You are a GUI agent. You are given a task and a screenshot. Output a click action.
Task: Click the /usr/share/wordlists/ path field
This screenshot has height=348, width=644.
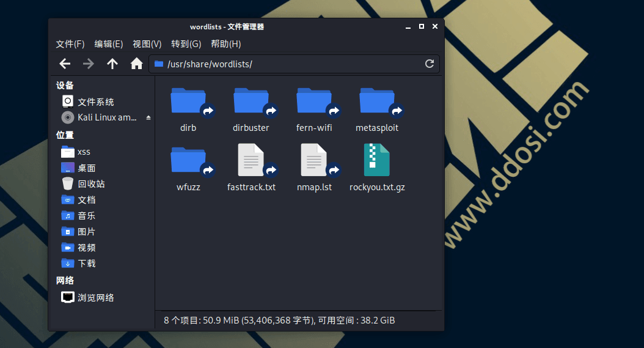[294, 64]
